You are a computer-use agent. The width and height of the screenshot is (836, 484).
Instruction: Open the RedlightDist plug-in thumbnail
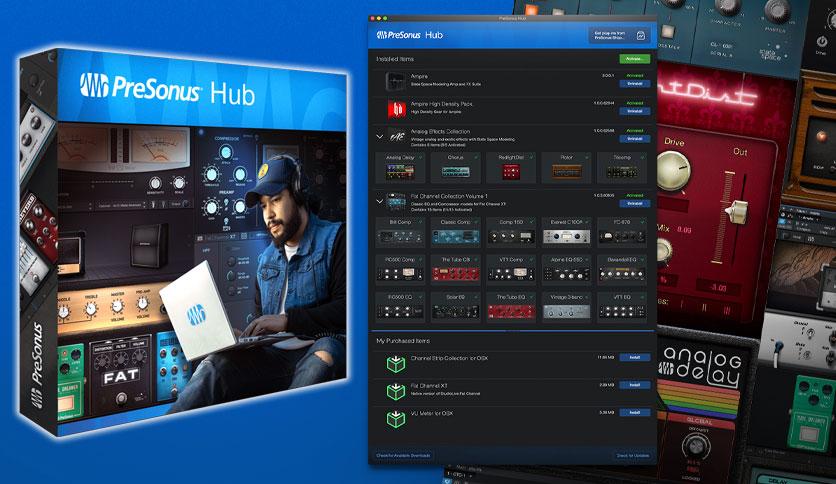coord(511,172)
